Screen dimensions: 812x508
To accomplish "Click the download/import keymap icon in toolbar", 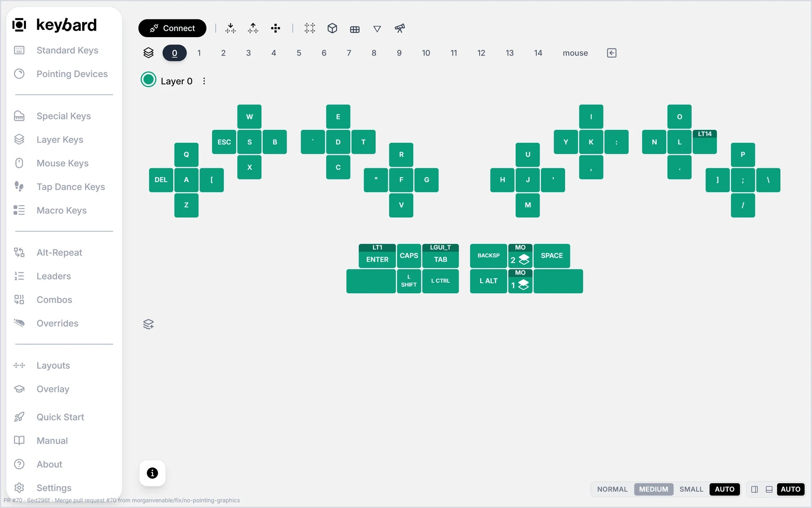I will 230,28.
